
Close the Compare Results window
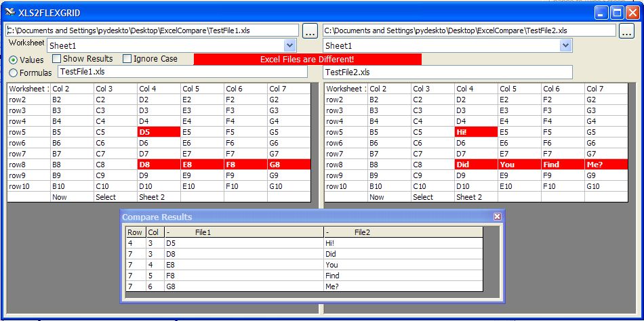click(497, 217)
